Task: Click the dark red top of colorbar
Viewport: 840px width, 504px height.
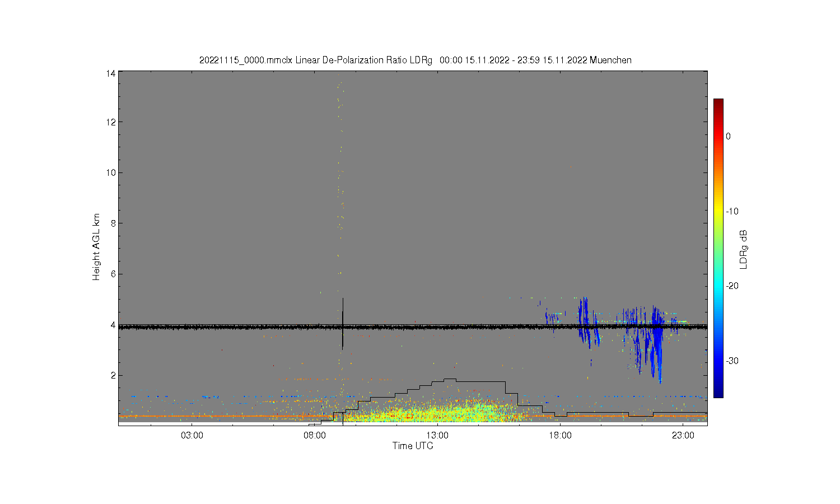Action: 718,102
